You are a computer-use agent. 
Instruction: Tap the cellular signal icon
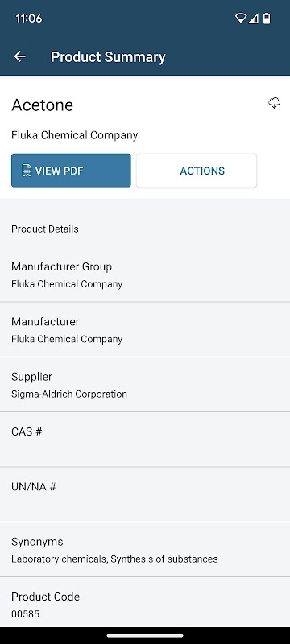pyautogui.click(x=254, y=19)
